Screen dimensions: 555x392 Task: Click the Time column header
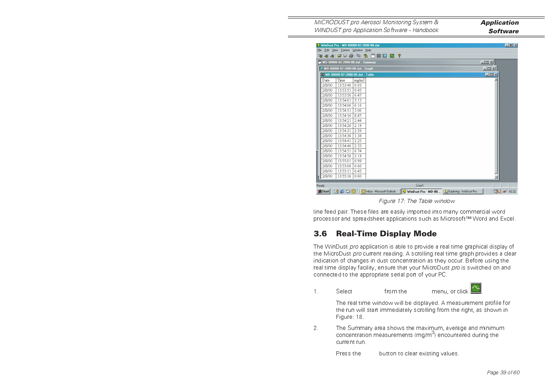click(345, 81)
